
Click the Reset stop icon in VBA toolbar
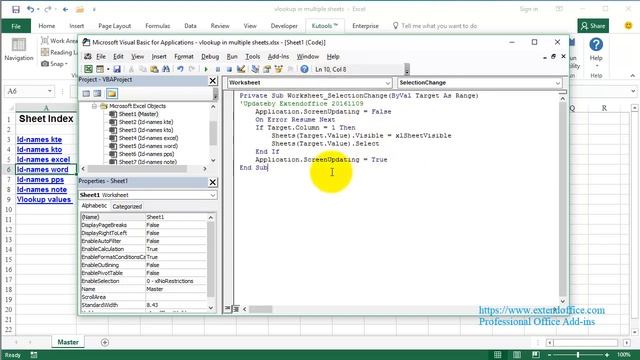[229, 69]
